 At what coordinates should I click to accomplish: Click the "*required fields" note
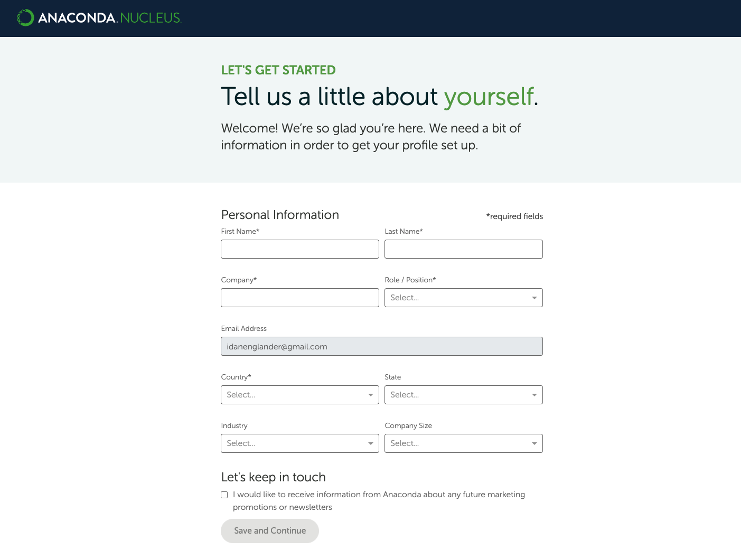(x=514, y=216)
